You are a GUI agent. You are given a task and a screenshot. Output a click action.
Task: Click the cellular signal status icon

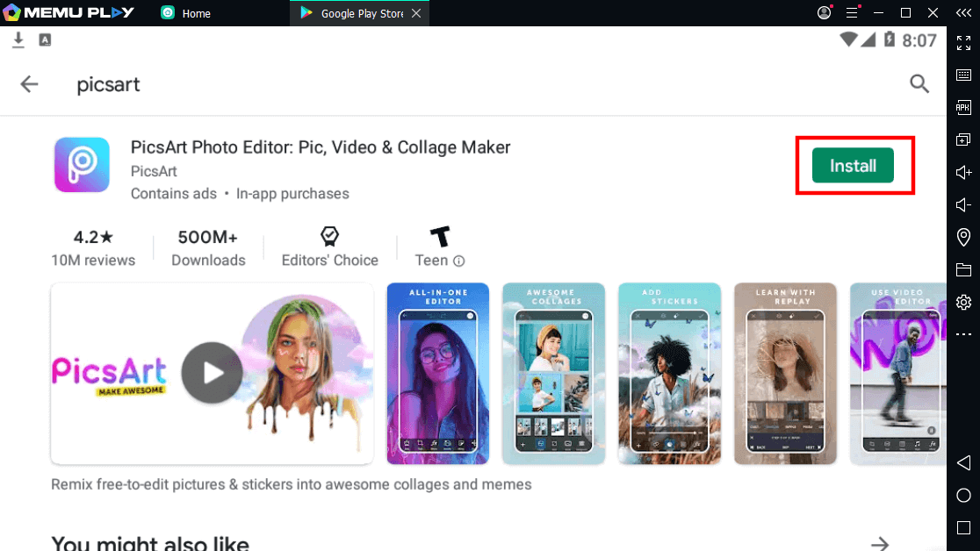[x=868, y=39]
